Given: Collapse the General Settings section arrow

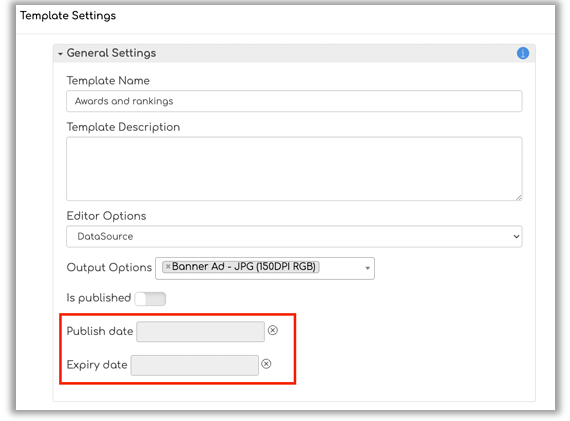Looking at the screenshot, I should pos(60,54).
